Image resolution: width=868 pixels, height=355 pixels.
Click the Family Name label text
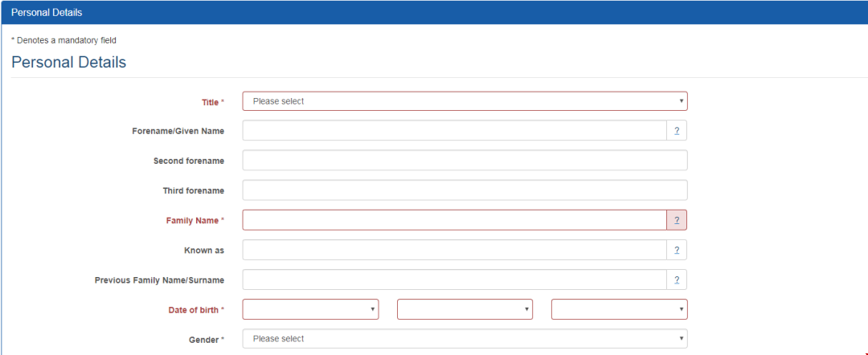[x=192, y=221]
